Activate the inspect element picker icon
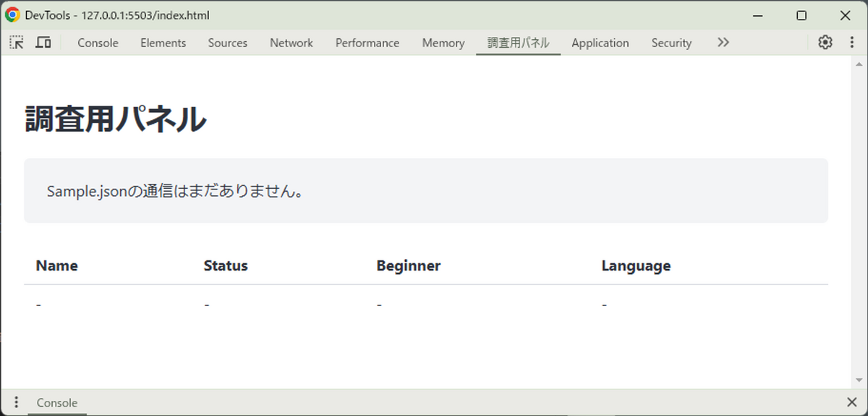The image size is (868, 416). [x=17, y=43]
